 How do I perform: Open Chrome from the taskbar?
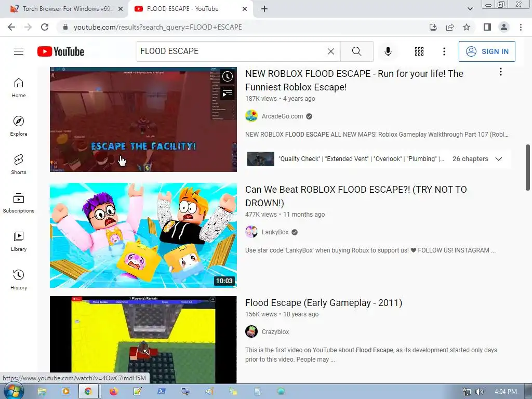(88, 392)
